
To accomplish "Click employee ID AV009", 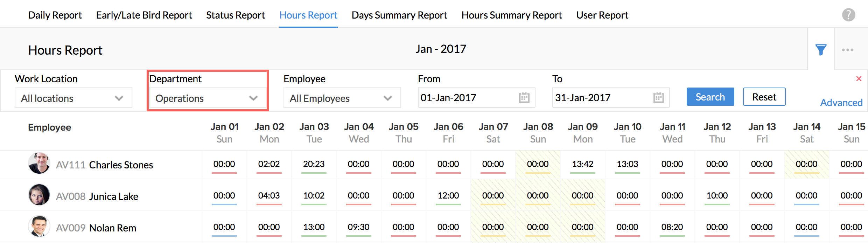I will click(x=71, y=228).
